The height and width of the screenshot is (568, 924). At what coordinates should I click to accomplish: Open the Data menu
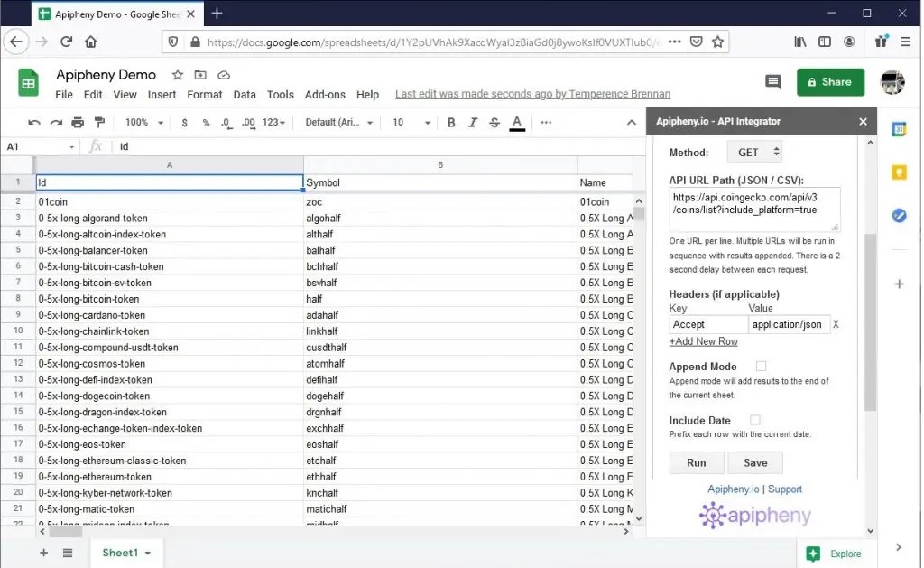(x=245, y=95)
